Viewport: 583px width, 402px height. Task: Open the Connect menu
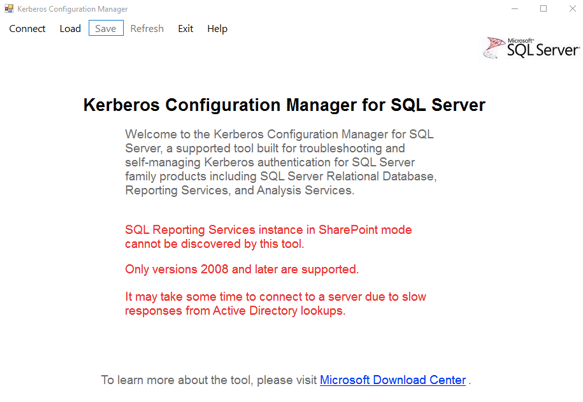[x=27, y=29]
